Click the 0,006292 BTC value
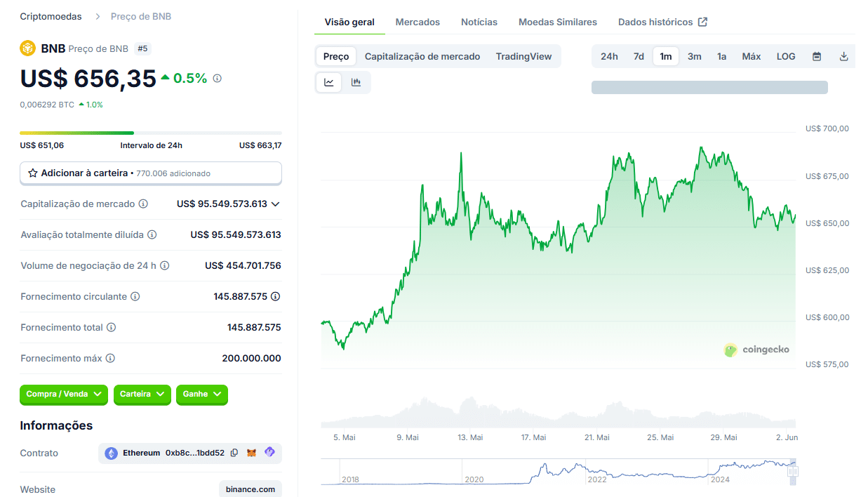 click(47, 105)
